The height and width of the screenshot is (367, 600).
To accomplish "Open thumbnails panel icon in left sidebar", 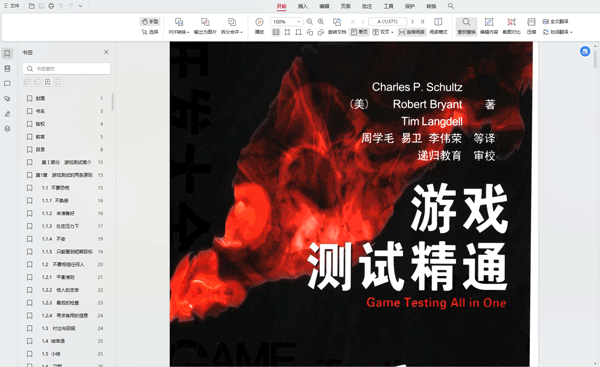I will [7, 69].
